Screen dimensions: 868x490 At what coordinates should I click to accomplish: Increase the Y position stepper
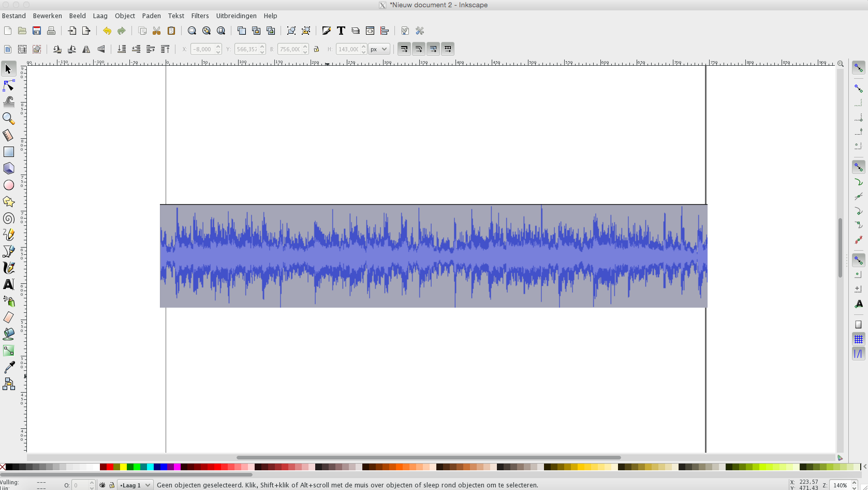point(262,47)
